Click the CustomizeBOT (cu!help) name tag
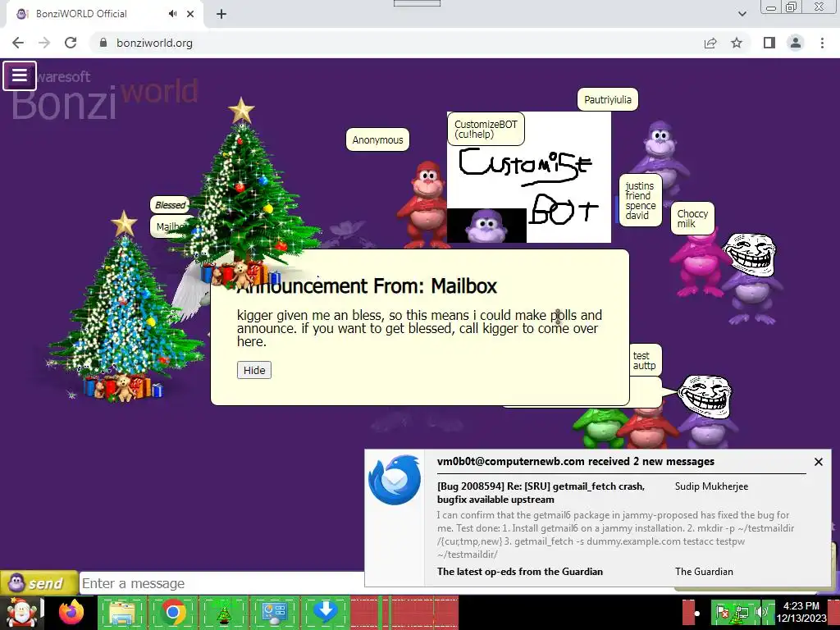This screenshot has height=630, width=840. (x=486, y=129)
